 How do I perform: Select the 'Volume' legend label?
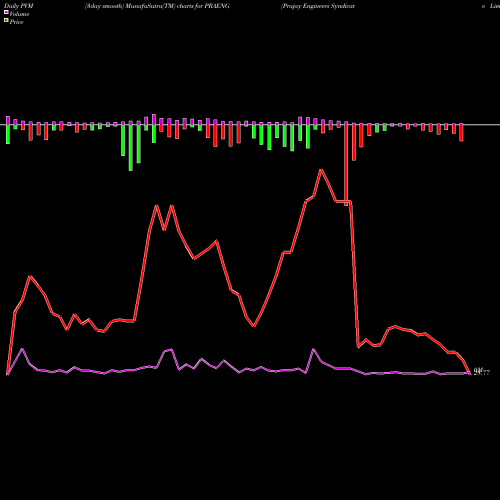click(19, 14)
